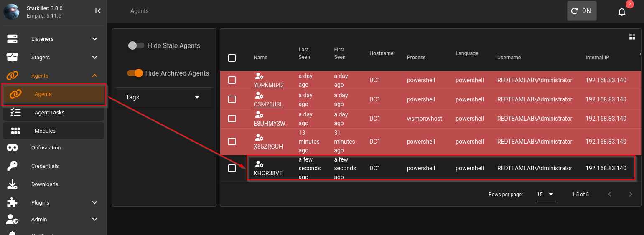Sort the table by the Hostname column
The image size is (644, 235).
click(x=382, y=53)
